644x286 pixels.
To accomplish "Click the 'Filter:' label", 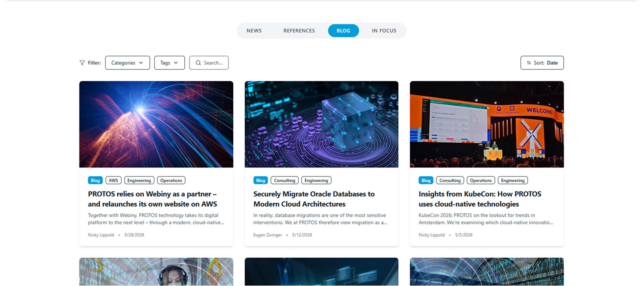I will click(x=95, y=63).
